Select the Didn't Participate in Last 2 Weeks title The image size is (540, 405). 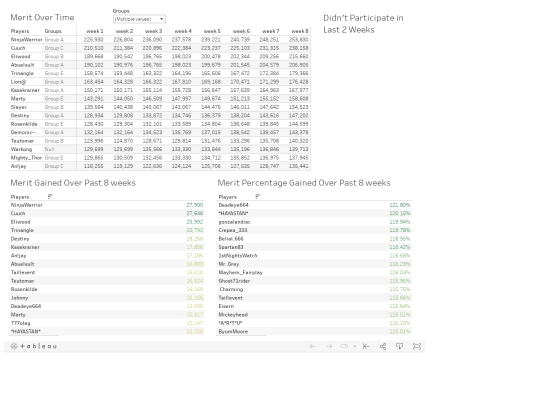pyautogui.click(x=363, y=24)
